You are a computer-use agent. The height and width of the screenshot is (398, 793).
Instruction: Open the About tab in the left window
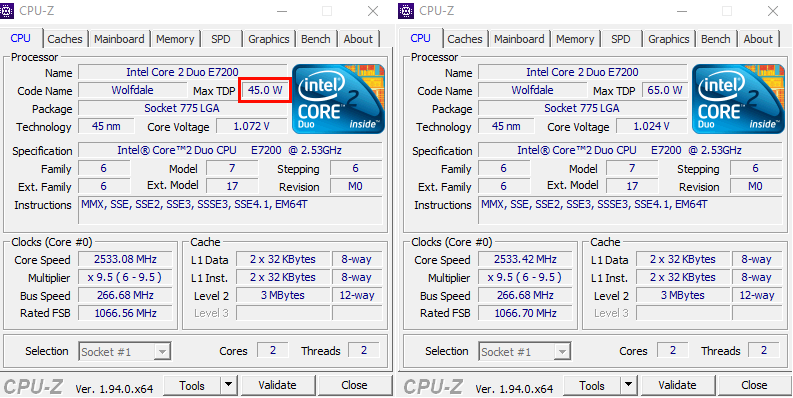(x=358, y=39)
